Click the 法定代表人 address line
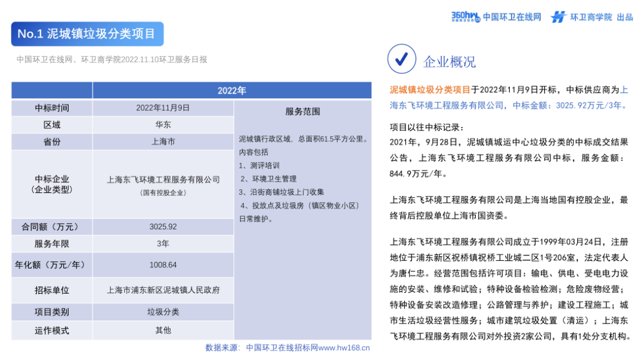Image resolution: width=644 pixels, height=358 pixels. coord(509,257)
